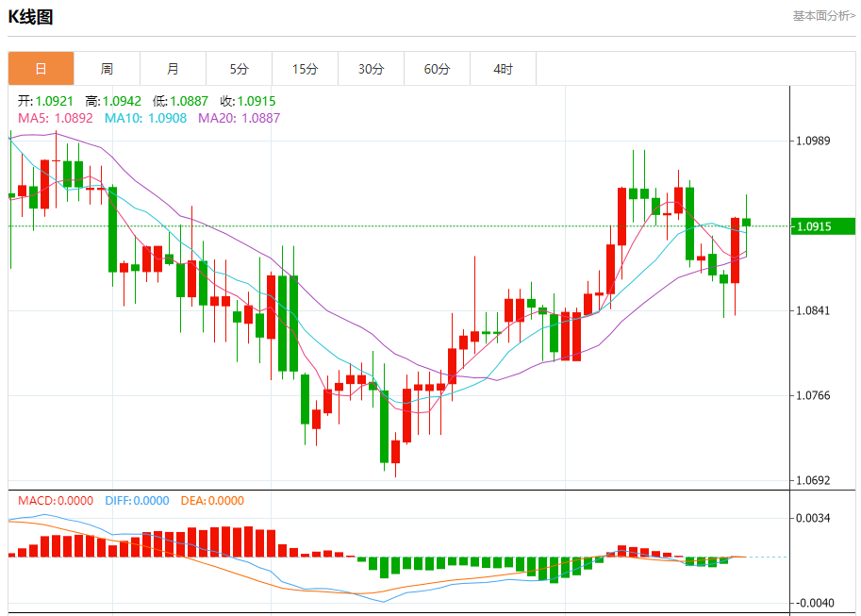This screenshot has height=616, width=861.
Task: Open the 30分 timeframe tab
Action: click(372, 69)
